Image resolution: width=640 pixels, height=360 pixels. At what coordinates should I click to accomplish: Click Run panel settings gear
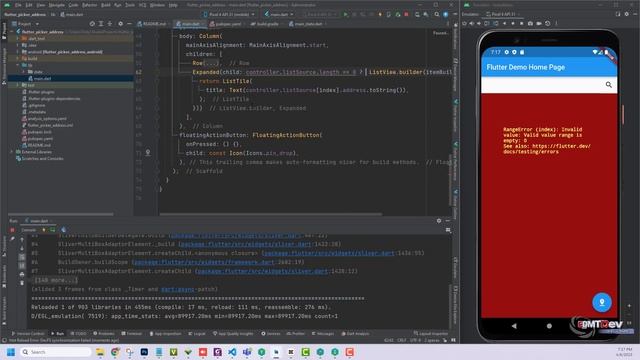pyautogui.click(x=439, y=220)
